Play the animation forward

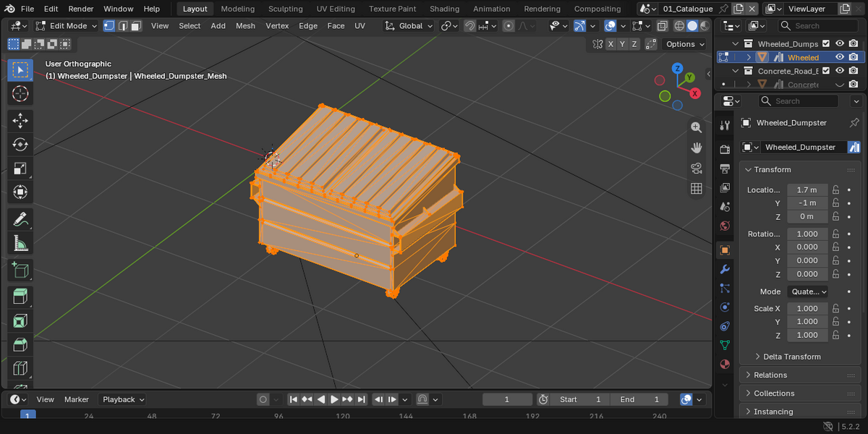click(x=334, y=399)
